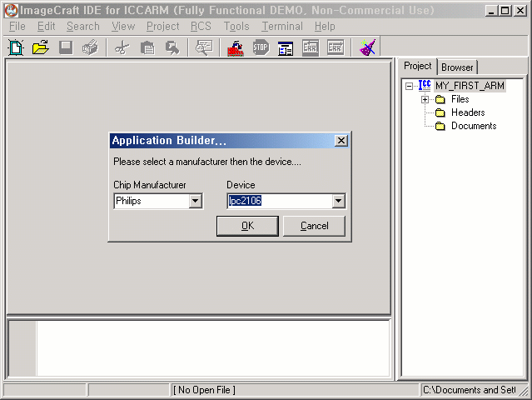Click the Headers folder icon
532x400 pixels.
tap(440, 112)
